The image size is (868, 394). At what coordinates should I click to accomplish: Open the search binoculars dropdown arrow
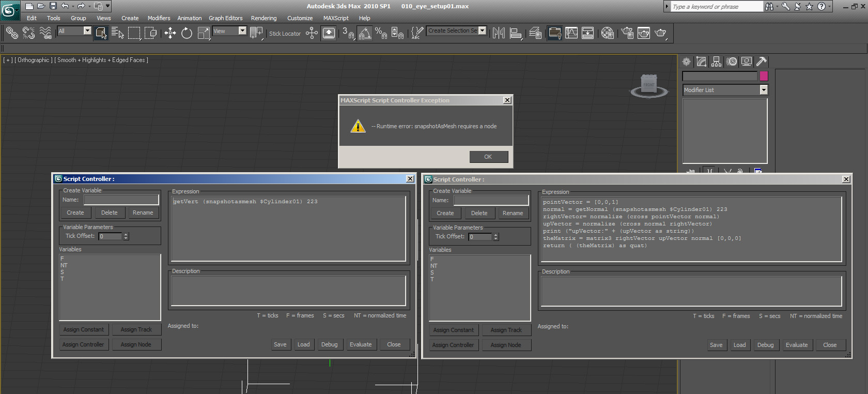click(777, 6)
